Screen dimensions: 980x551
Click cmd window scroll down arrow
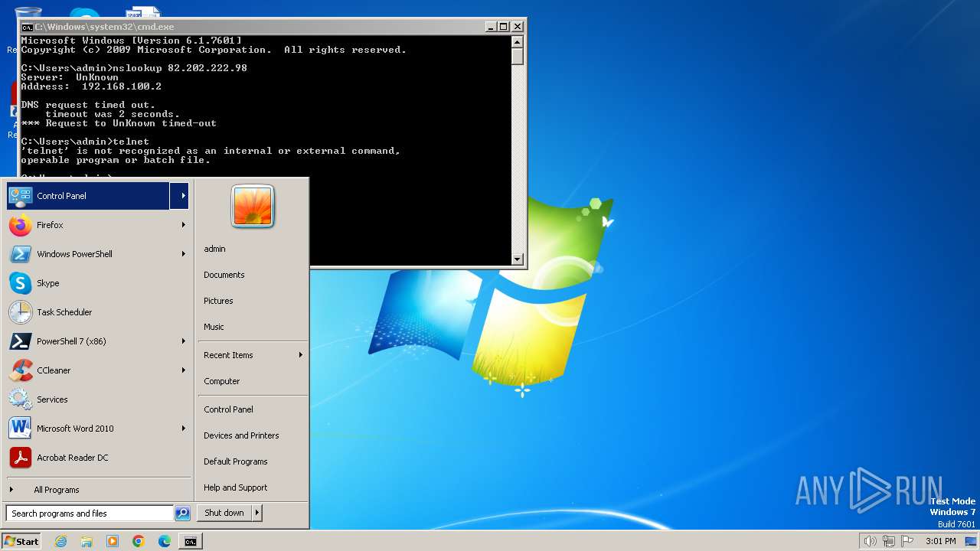518,259
